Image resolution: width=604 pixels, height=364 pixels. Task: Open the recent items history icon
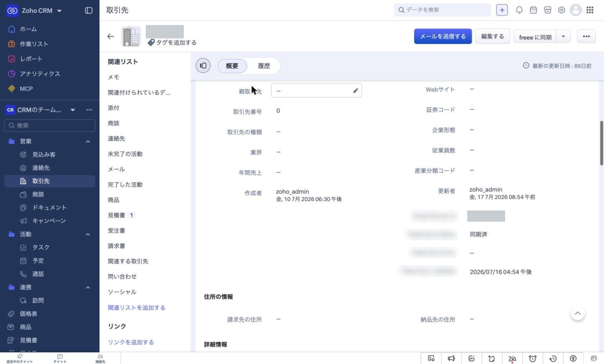553,358
